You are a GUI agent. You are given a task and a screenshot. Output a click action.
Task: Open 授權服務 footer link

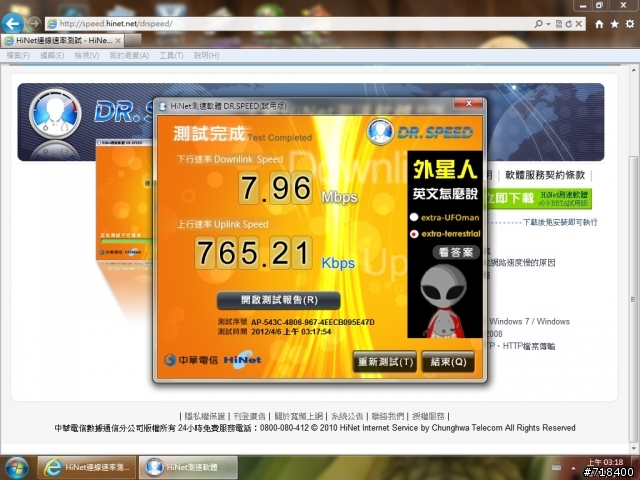point(428,416)
